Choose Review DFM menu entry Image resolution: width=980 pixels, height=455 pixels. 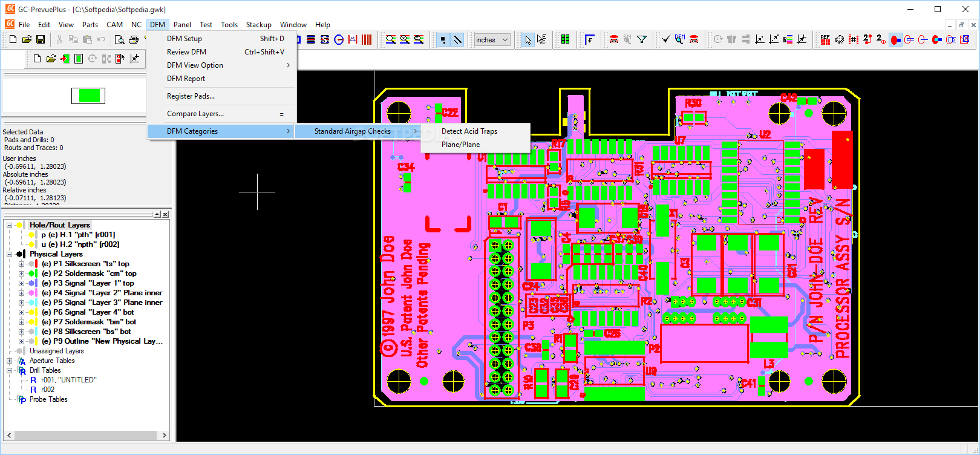[221, 52]
